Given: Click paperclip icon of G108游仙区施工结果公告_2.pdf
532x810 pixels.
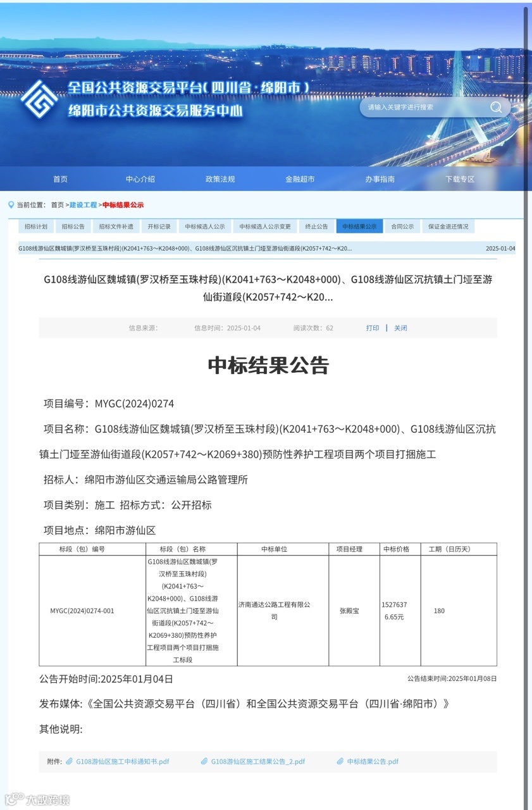Looking at the screenshot, I should point(204,761).
